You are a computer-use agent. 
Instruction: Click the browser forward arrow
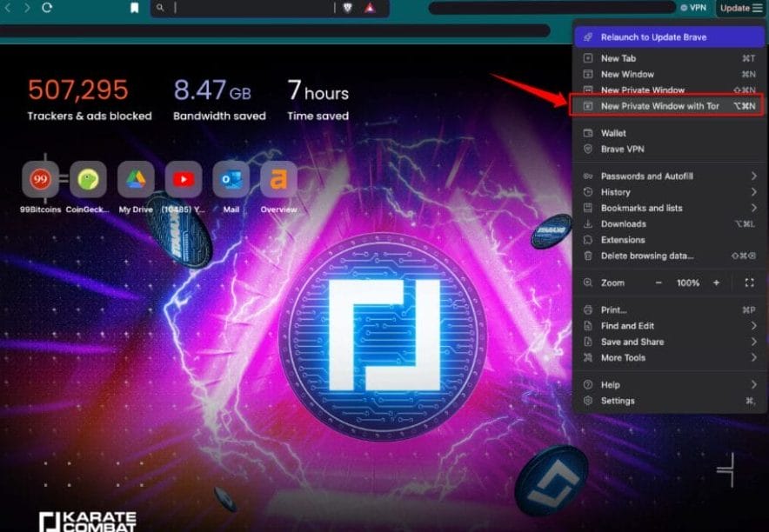(27, 8)
